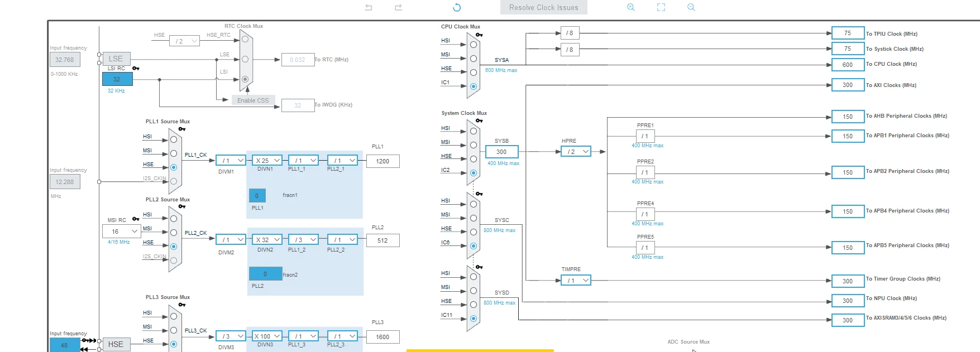Open the TIMPRE /1 dropdown
The image size is (980, 352).
point(576,280)
